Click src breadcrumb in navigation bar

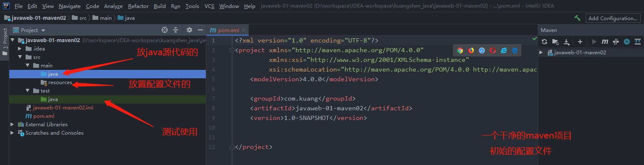point(79,18)
